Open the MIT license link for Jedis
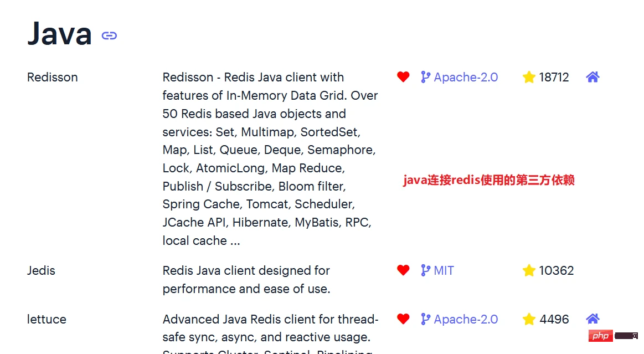Viewport: 644px width, 354px height. [443, 270]
